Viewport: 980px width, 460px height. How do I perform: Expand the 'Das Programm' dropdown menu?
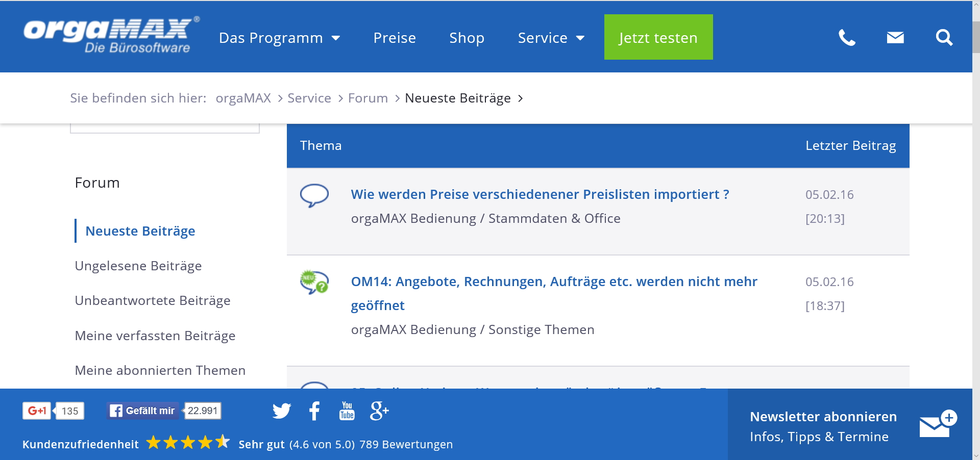(279, 38)
